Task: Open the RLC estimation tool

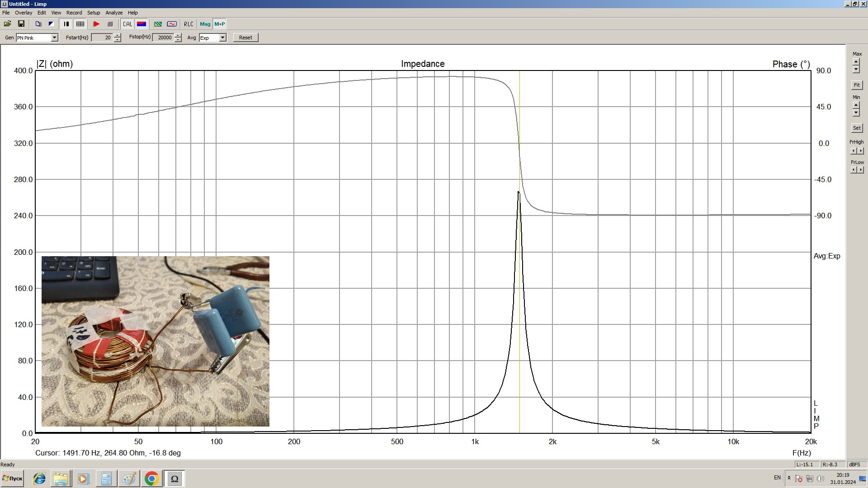Action: (x=189, y=24)
